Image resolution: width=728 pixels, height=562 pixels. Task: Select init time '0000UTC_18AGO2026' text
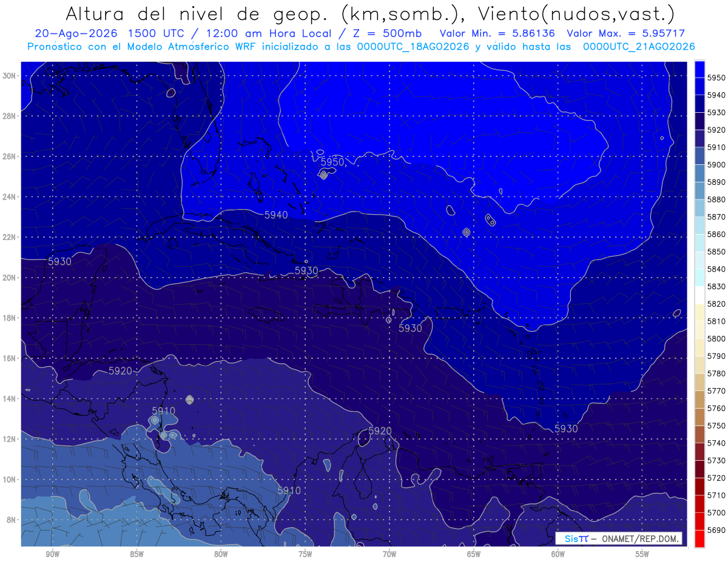(x=413, y=47)
